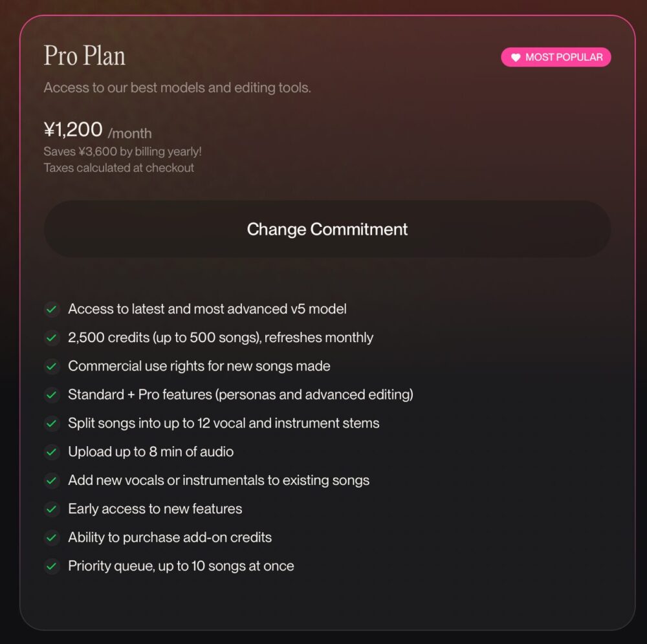Click the /month billing period label
The height and width of the screenshot is (644, 647).
tap(129, 134)
